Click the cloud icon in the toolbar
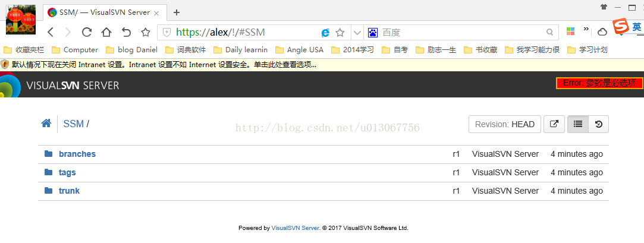The height and width of the screenshot is (243, 644). 602,32
